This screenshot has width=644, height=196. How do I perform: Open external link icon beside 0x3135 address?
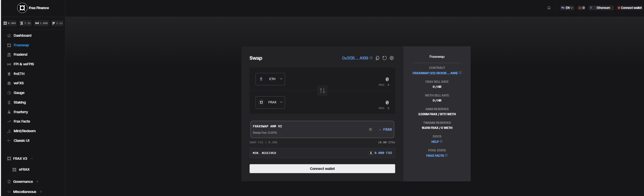pyautogui.click(x=371, y=58)
